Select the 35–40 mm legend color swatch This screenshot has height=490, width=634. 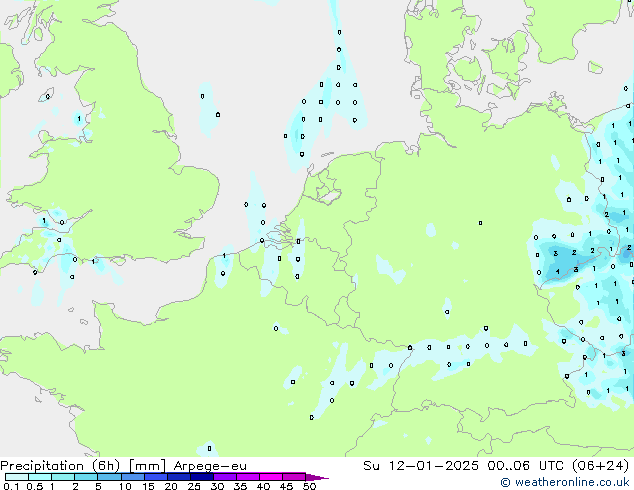(x=248, y=477)
